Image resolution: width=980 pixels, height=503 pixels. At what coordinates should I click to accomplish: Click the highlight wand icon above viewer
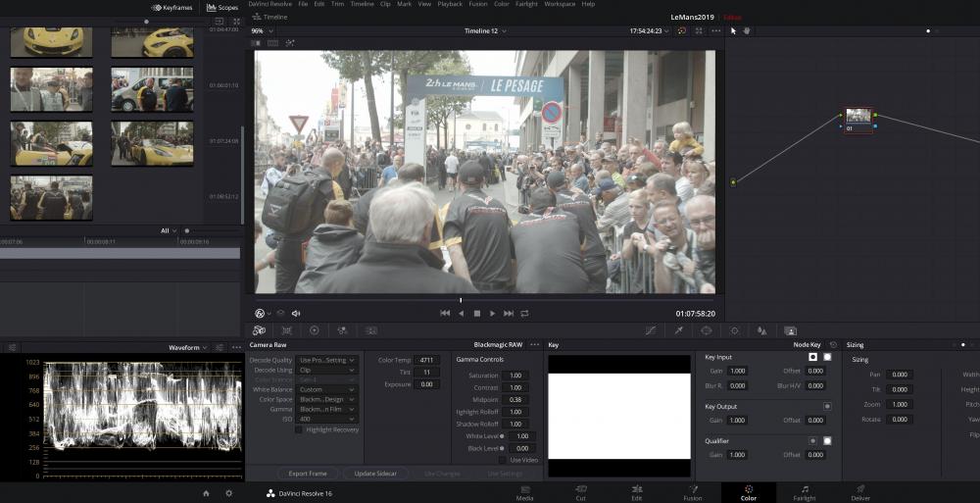pyautogui.click(x=290, y=43)
